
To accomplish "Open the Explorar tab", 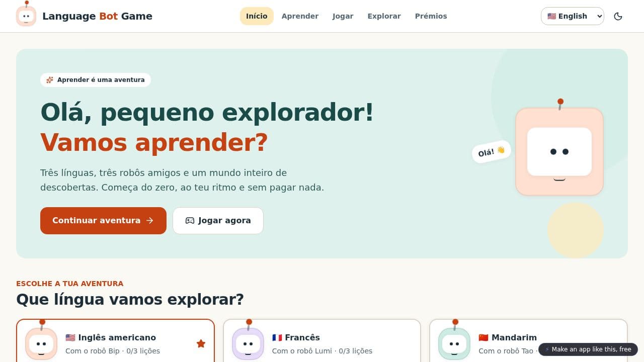I will [384, 16].
